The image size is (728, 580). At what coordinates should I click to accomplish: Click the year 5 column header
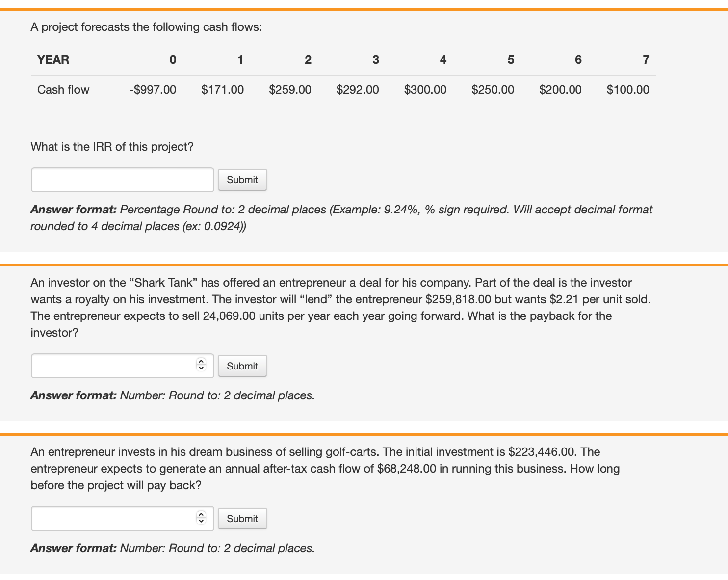[511, 60]
